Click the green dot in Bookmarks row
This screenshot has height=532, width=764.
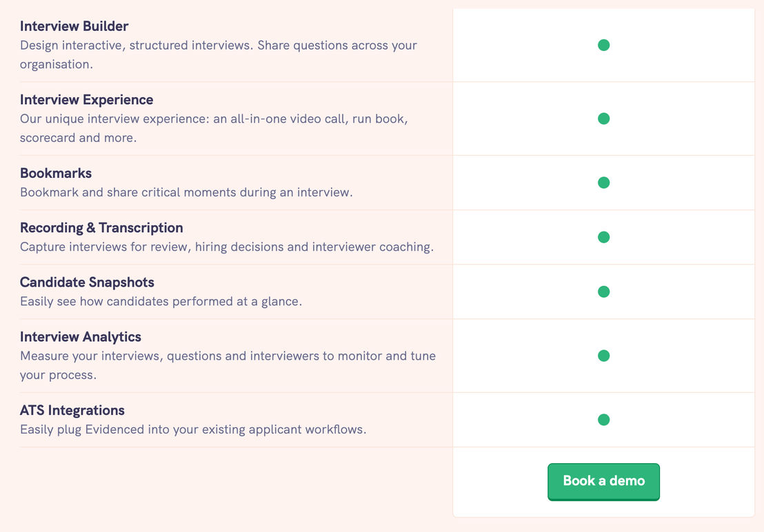pos(604,183)
